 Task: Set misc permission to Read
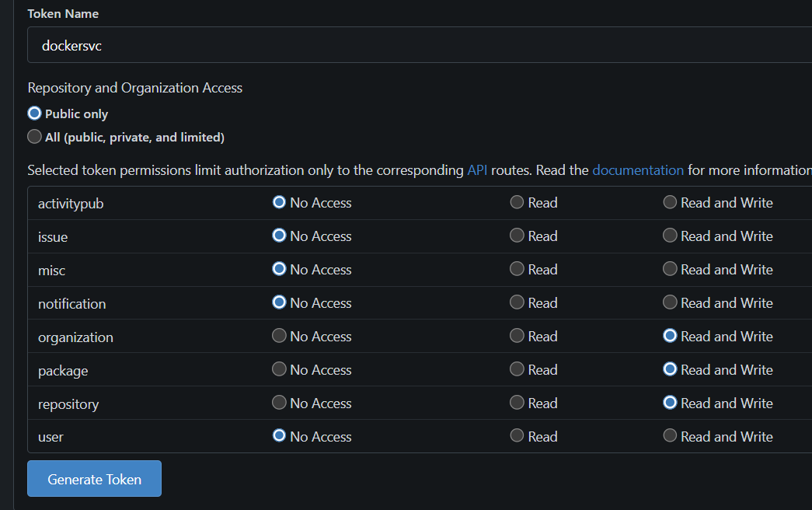pos(517,269)
